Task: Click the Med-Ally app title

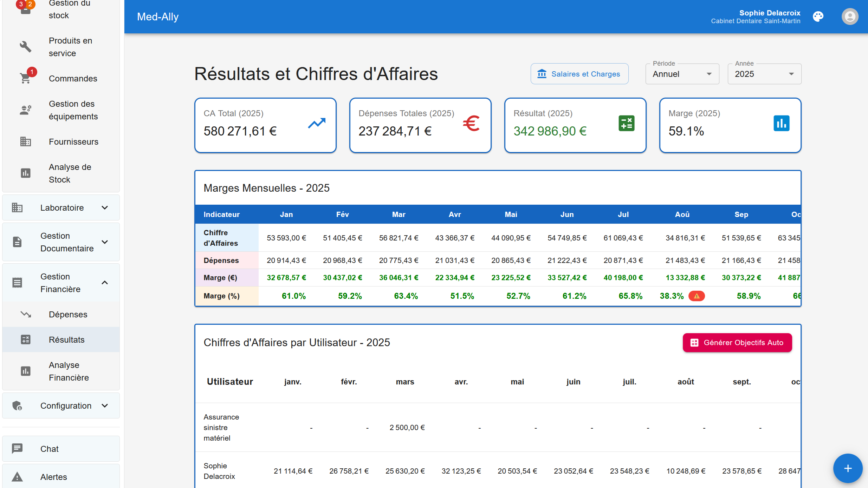Action: coord(158,17)
